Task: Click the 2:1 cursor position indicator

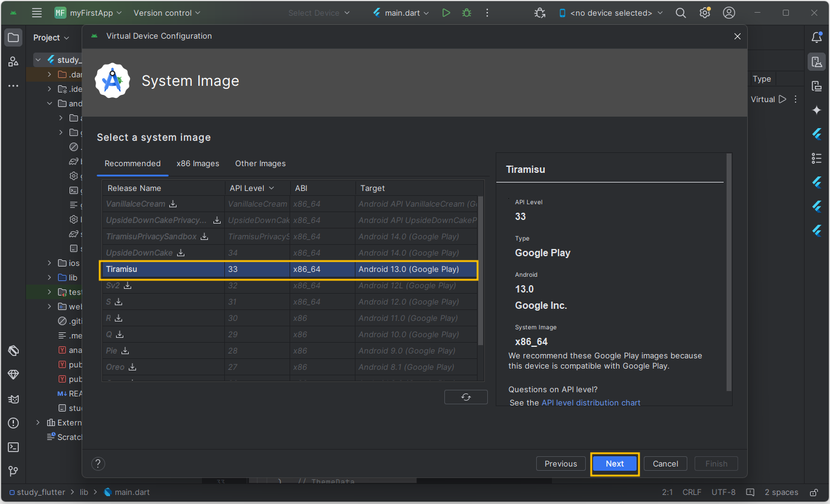Action: tap(668, 493)
